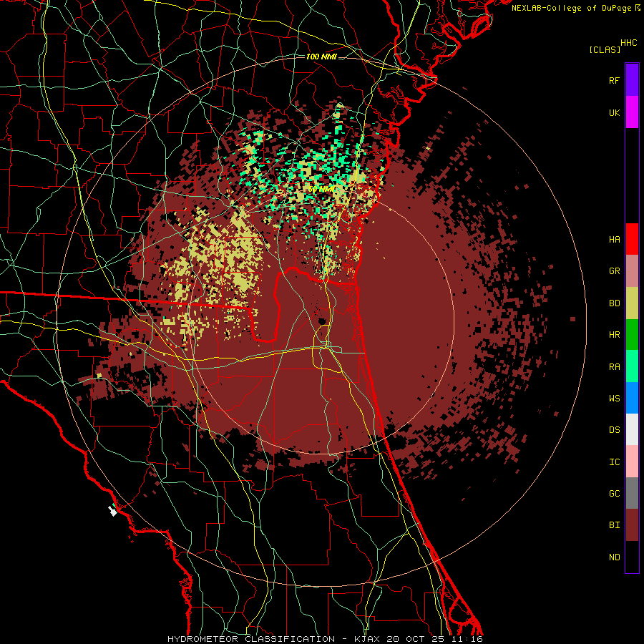Viewport: 644px width, 644px height.
Task: Click the 'ND' legend label
Action: tap(614, 557)
